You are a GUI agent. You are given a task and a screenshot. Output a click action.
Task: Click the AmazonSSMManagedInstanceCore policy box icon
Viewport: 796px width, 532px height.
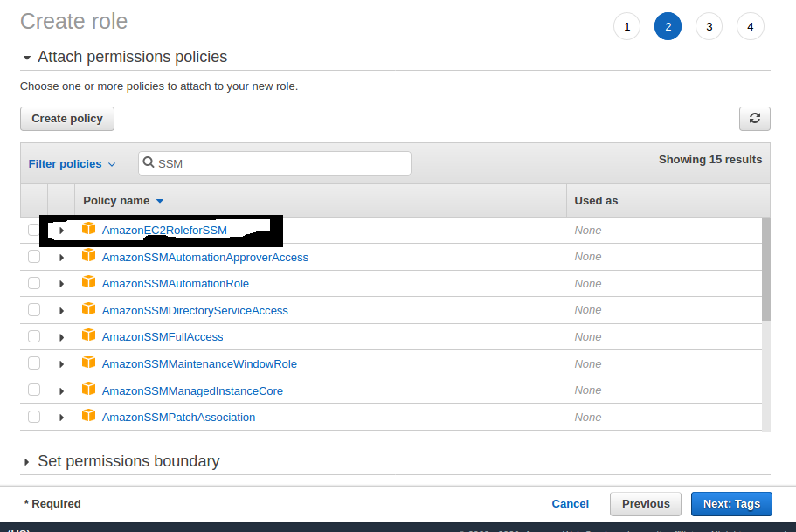pos(89,389)
